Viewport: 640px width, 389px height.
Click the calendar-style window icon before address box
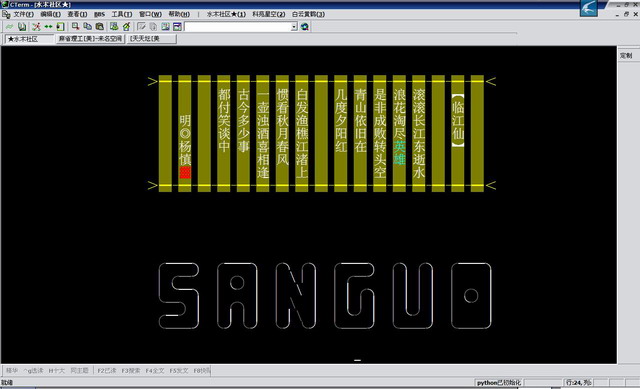click(177, 27)
